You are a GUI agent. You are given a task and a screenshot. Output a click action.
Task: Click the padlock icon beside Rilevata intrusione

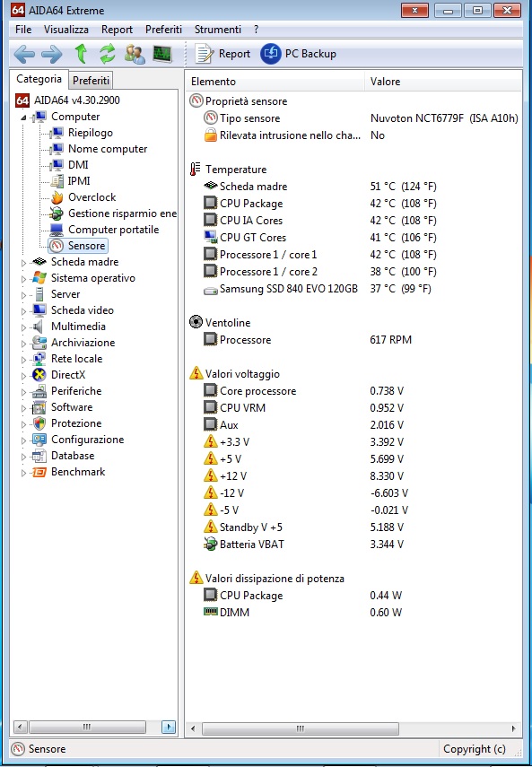tap(210, 135)
